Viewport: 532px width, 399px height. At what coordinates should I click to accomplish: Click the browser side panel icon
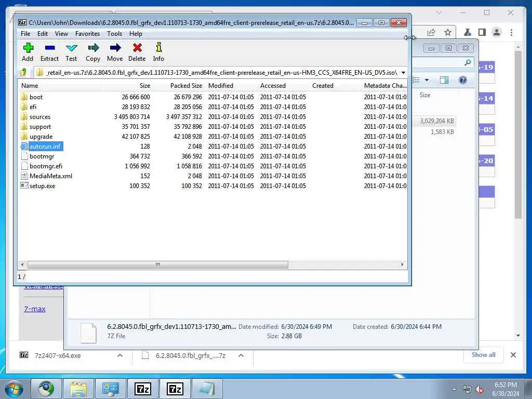click(x=482, y=32)
